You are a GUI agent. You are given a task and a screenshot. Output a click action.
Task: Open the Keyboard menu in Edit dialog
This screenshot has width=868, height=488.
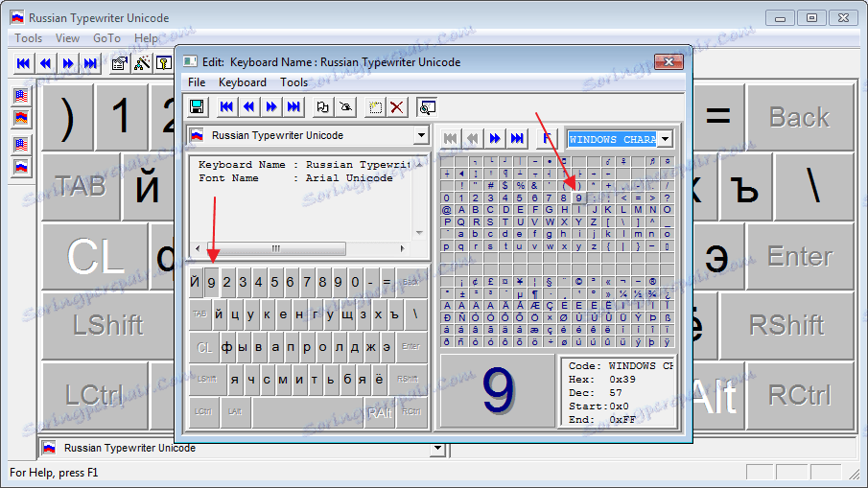243,82
